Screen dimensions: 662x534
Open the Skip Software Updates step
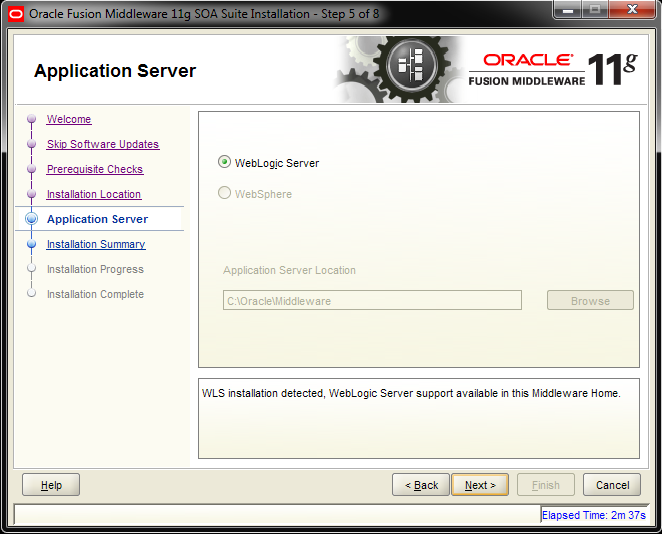tap(103, 144)
